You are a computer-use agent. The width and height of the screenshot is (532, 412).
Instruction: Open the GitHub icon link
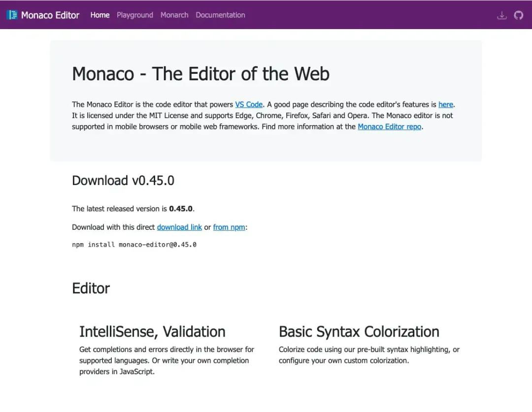coord(518,15)
